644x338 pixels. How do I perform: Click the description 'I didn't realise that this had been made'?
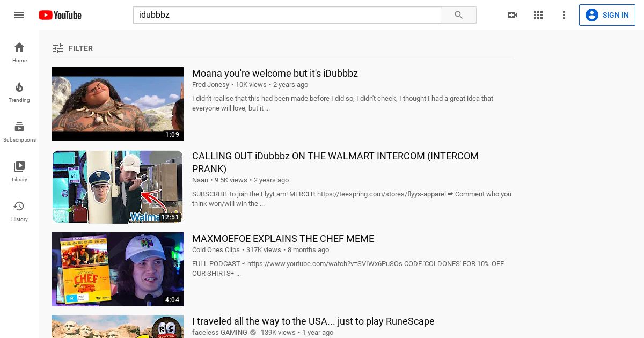click(342, 104)
